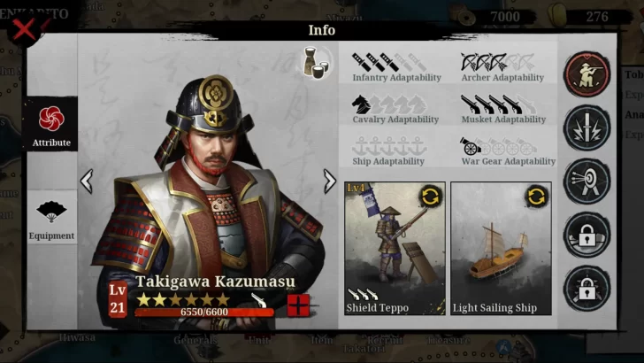Select the arrows target skill icon
Image resolution: width=644 pixels, height=363 pixels.
coord(586,181)
